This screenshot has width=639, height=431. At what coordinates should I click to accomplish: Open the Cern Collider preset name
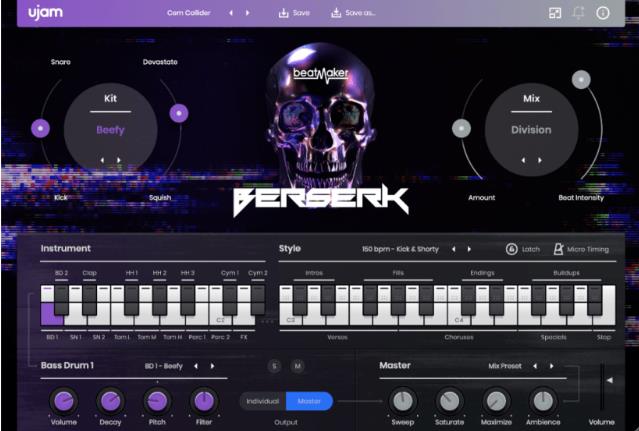188,13
